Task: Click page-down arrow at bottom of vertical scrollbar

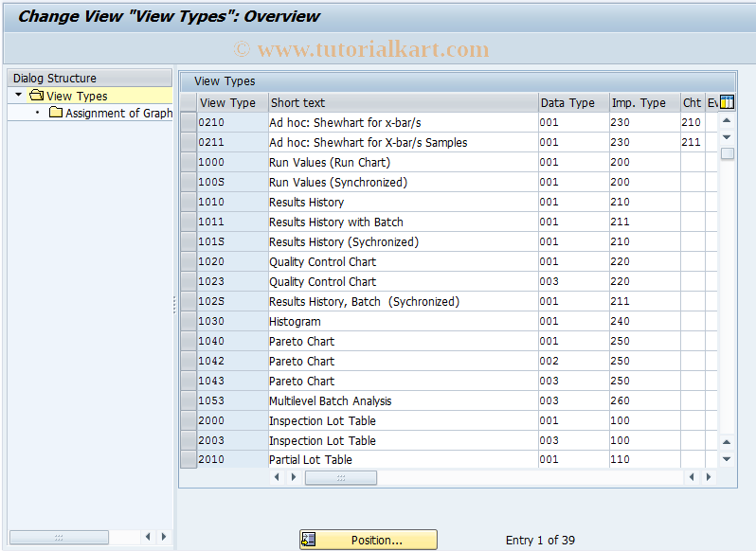Action: (727, 459)
